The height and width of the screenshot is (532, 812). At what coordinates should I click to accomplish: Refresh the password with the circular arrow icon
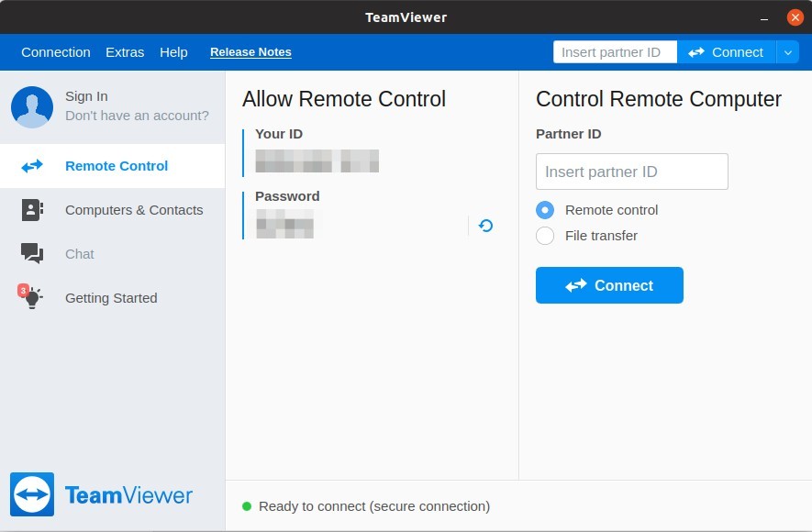tap(485, 226)
